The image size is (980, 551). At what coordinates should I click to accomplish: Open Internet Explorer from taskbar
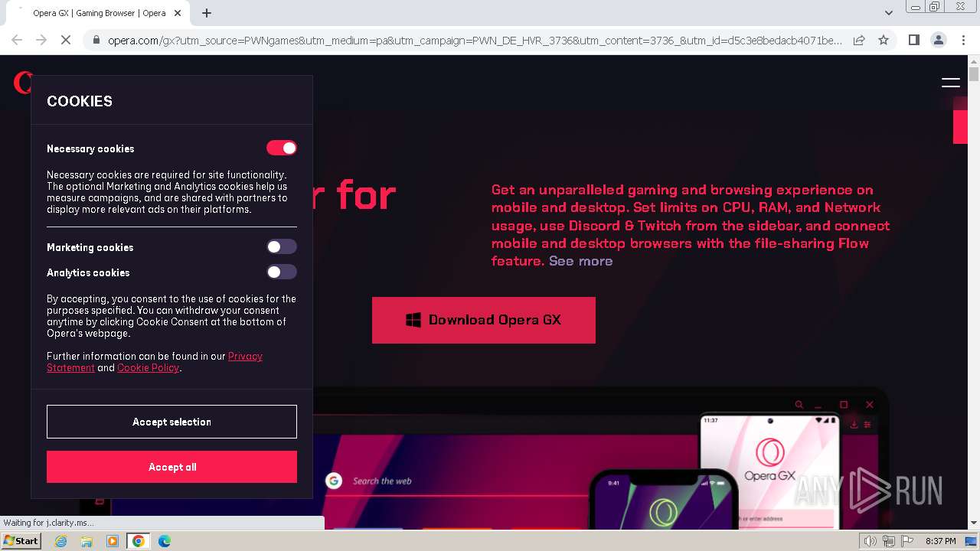pos(61,541)
